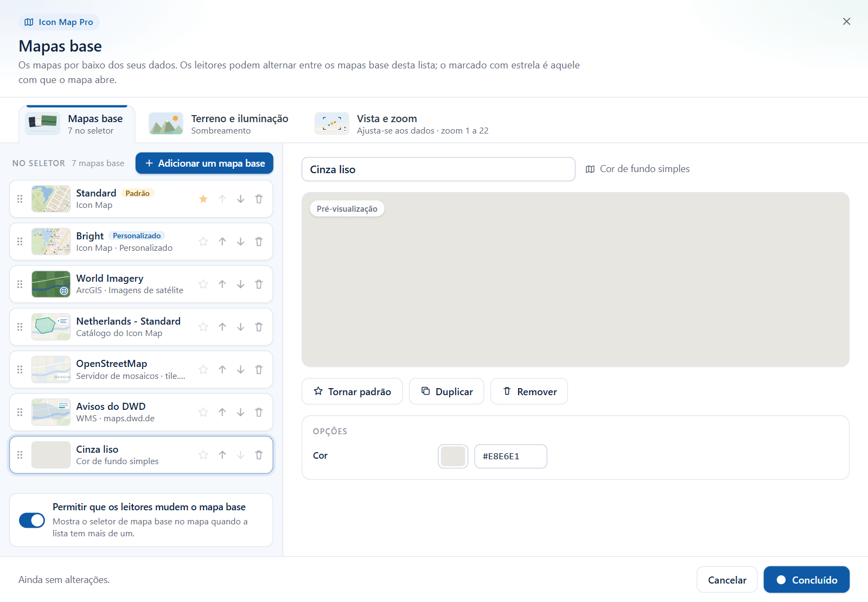Switch to Vista e zoom tab
Screen dimensions: 868x602
click(402, 124)
